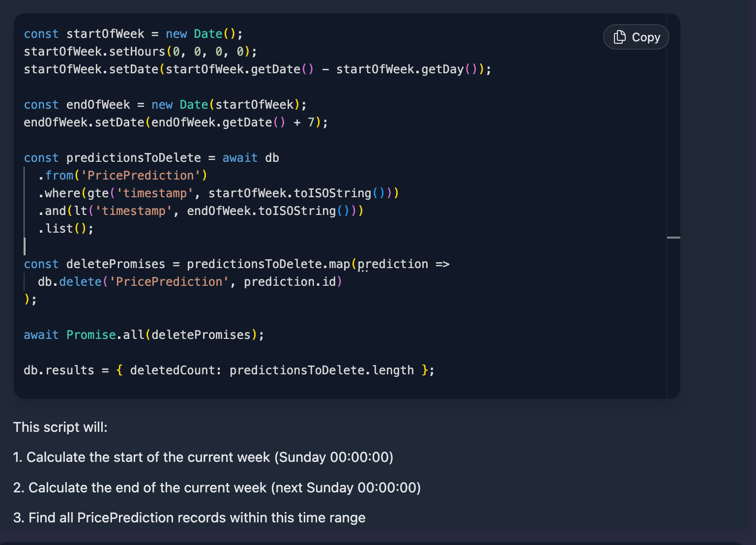Image resolution: width=756 pixels, height=545 pixels.
Task: Click the 'startOfWeek.setHours' code line
Action: coord(140,52)
